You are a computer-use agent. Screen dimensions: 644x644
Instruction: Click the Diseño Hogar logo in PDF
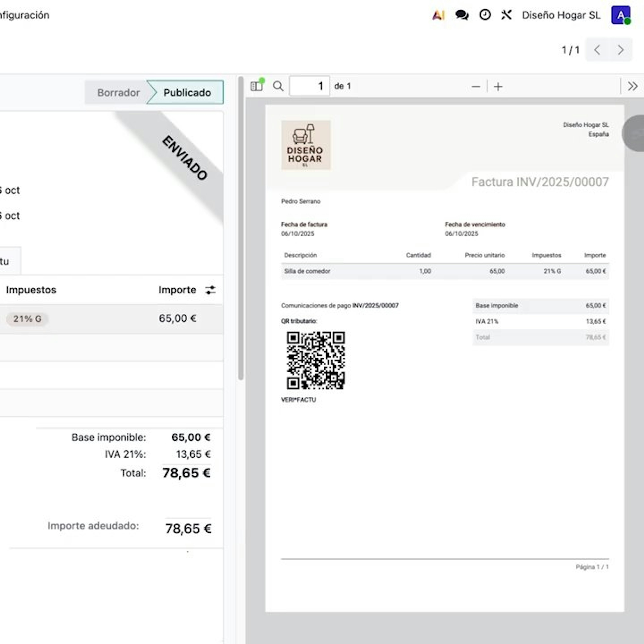coord(306,145)
